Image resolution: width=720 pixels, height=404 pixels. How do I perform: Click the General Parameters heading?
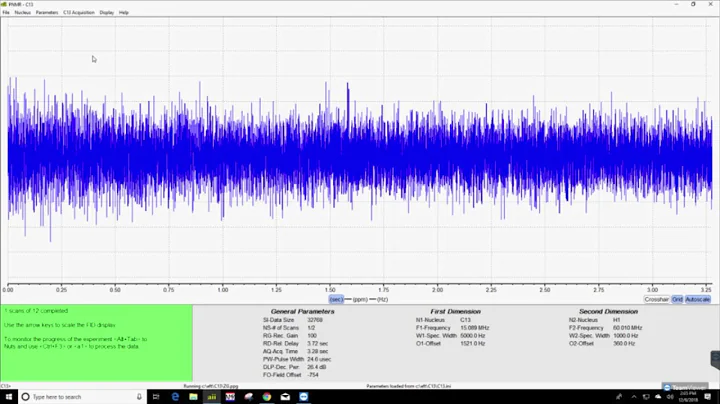pyautogui.click(x=303, y=311)
